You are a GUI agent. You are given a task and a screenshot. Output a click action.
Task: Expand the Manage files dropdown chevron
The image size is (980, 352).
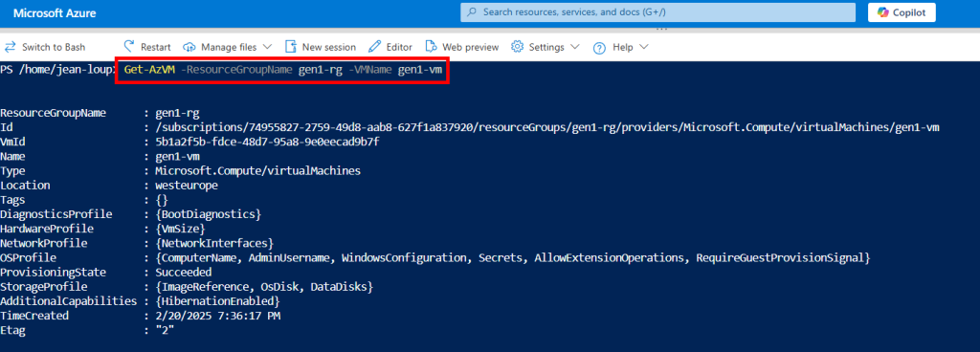click(x=268, y=47)
